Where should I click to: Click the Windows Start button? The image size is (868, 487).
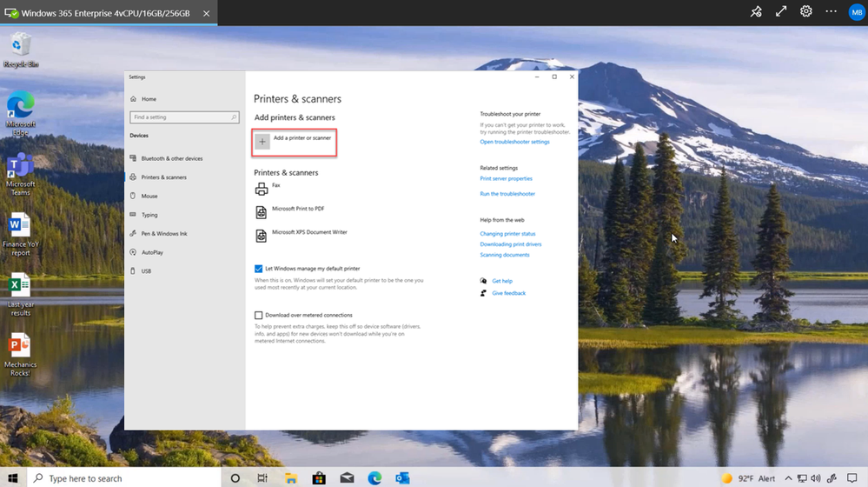coord(13,477)
